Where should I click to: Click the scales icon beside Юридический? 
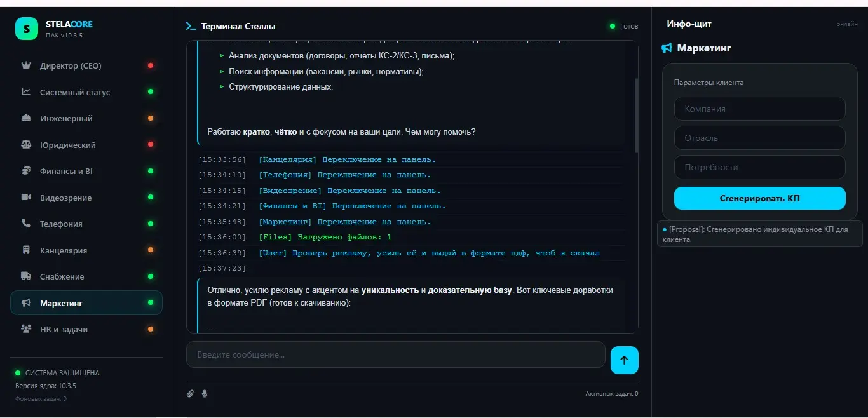coord(26,145)
